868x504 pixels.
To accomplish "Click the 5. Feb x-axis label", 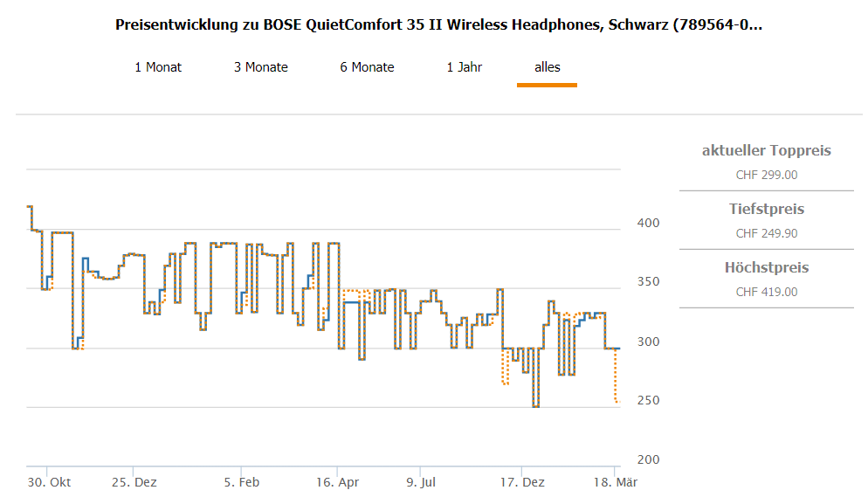I will [242, 482].
